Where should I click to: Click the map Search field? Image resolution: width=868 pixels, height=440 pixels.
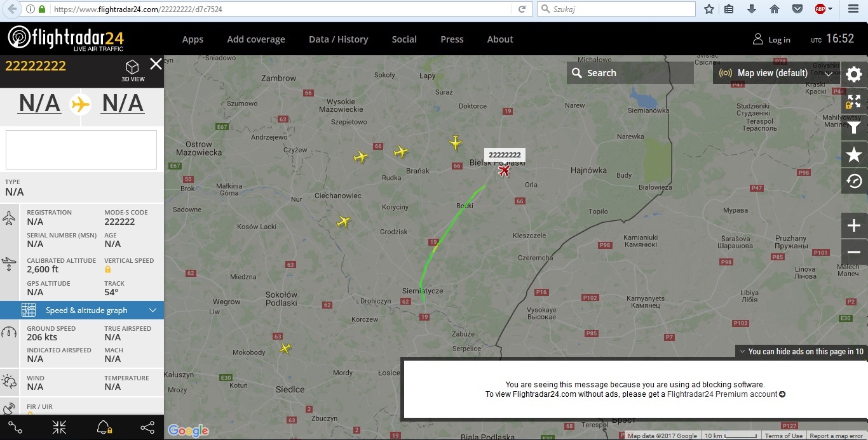point(630,73)
